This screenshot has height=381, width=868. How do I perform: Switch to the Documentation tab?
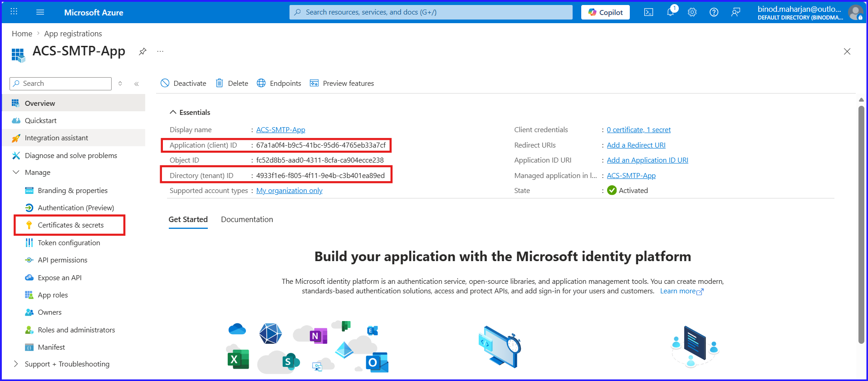pos(247,219)
